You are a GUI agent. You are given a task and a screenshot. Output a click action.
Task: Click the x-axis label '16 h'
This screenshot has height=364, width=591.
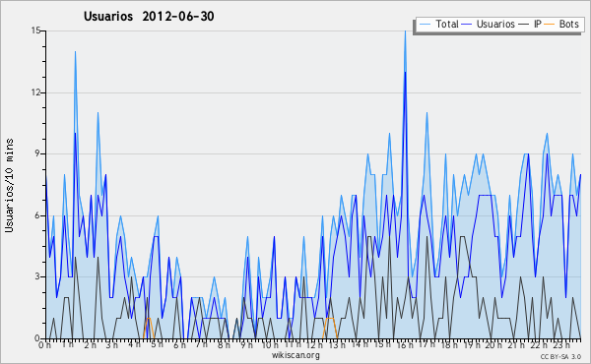tap(405, 344)
